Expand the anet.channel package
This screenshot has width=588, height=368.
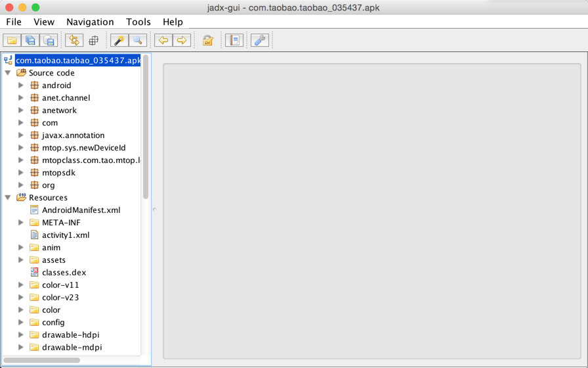[21, 98]
